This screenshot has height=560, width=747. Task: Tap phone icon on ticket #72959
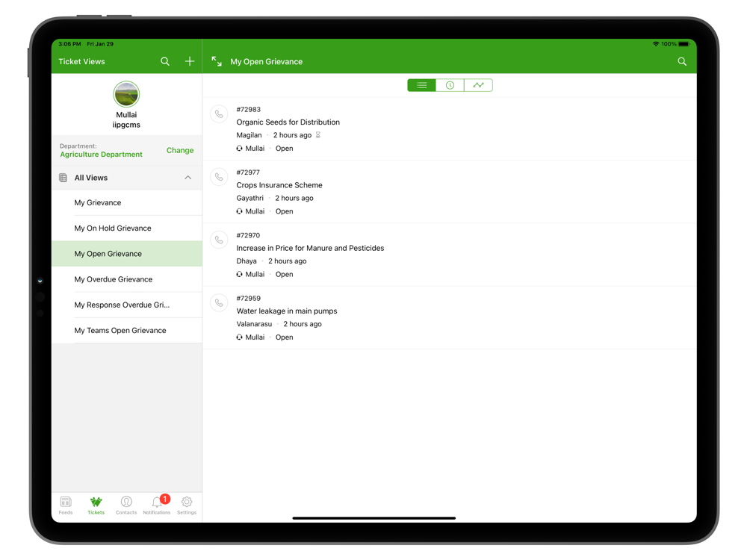click(x=219, y=303)
